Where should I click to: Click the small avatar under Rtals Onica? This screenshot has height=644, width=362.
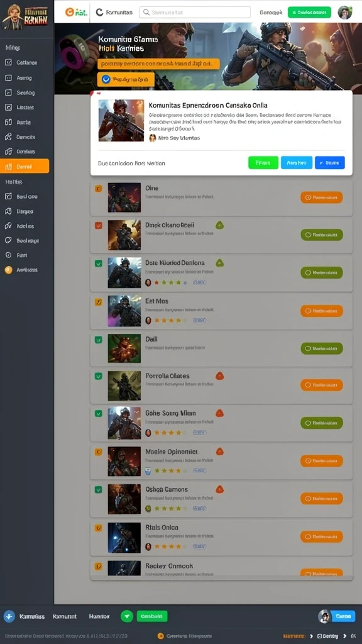pyautogui.click(x=148, y=547)
